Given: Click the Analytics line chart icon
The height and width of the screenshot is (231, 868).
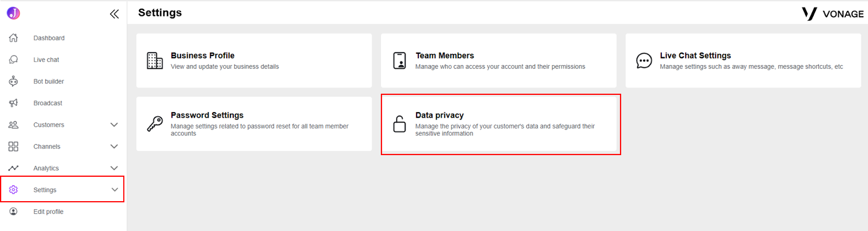Looking at the screenshot, I should pyautogui.click(x=14, y=168).
